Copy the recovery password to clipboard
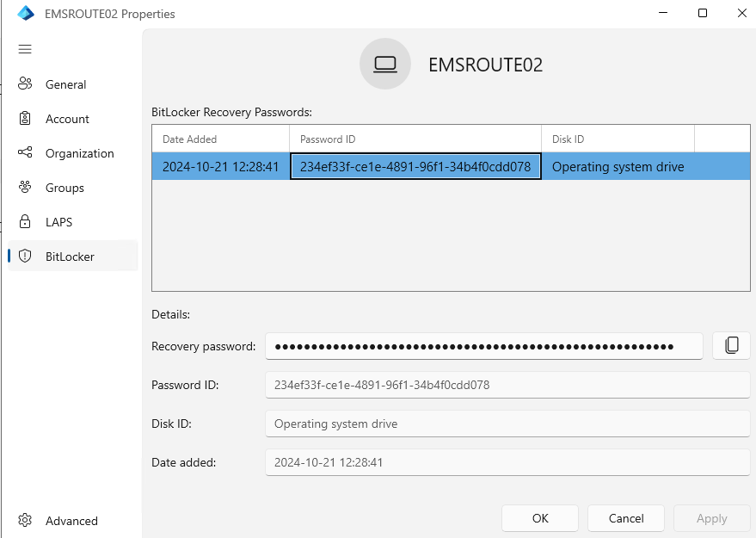 pyautogui.click(x=731, y=345)
